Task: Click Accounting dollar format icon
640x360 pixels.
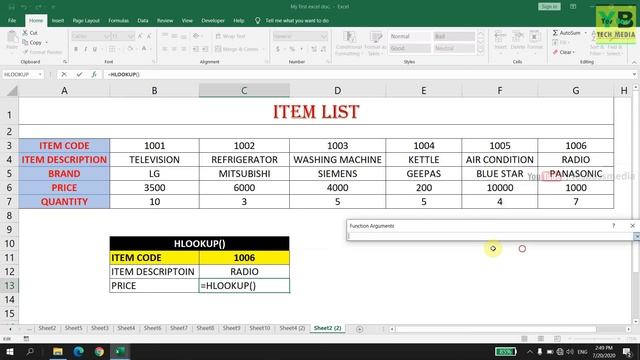Action: click(x=278, y=49)
